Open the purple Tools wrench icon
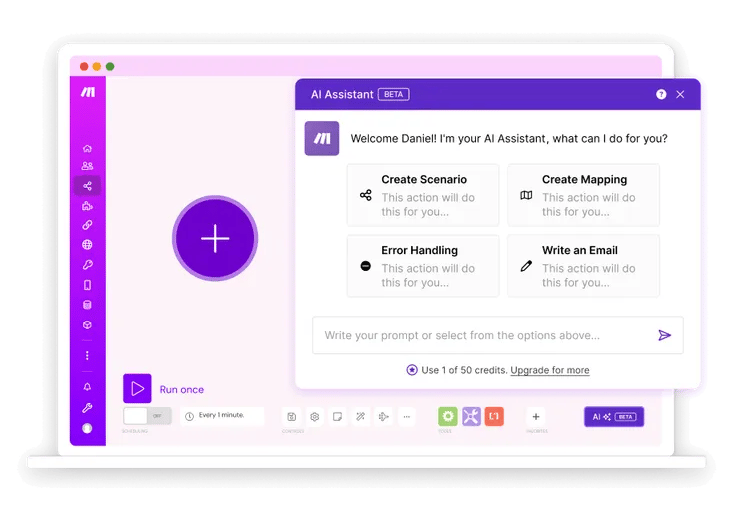This screenshot has width=750, height=513. coord(471,416)
